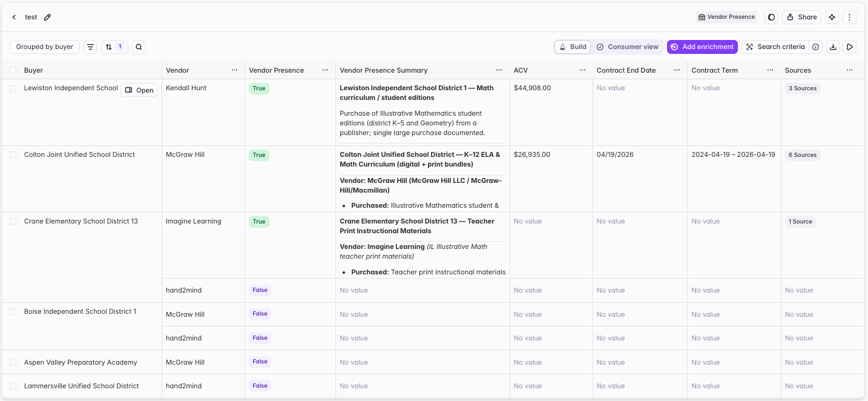Open the vertical three-dot more menu
The height and width of the screenshot is (401, 868).
click(x=849, y=17)
